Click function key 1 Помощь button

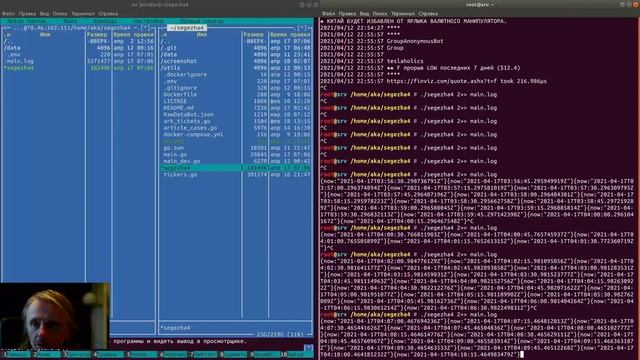coord(16,354)
